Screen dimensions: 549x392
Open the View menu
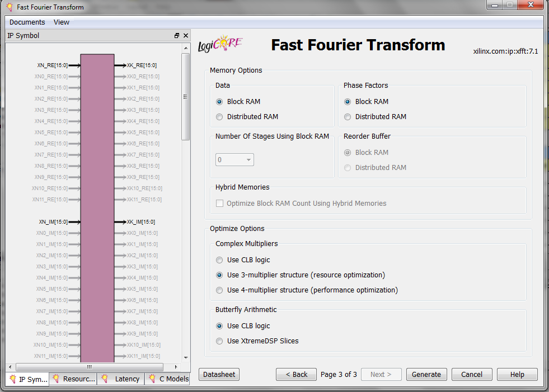[62, 22]
